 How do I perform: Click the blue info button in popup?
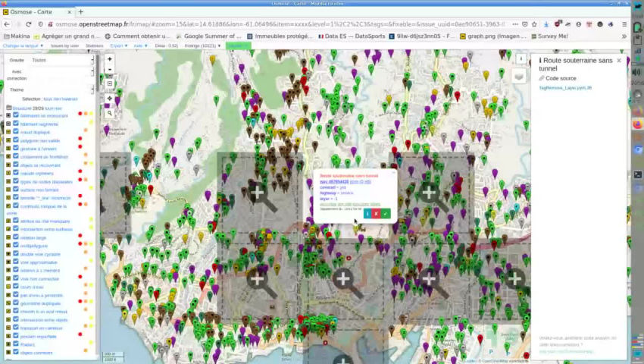pos(367,214)
